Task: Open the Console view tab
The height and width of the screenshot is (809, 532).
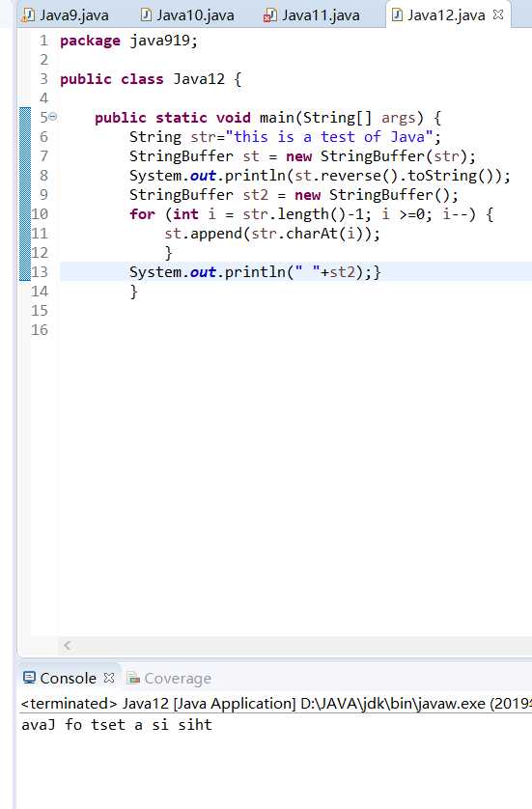Action: pos(69,678)
